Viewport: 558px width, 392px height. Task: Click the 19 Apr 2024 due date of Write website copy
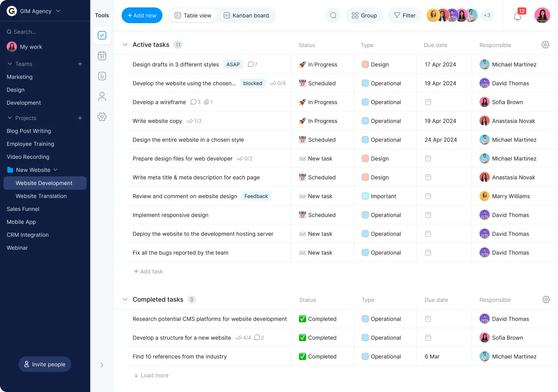click(440, 121)
